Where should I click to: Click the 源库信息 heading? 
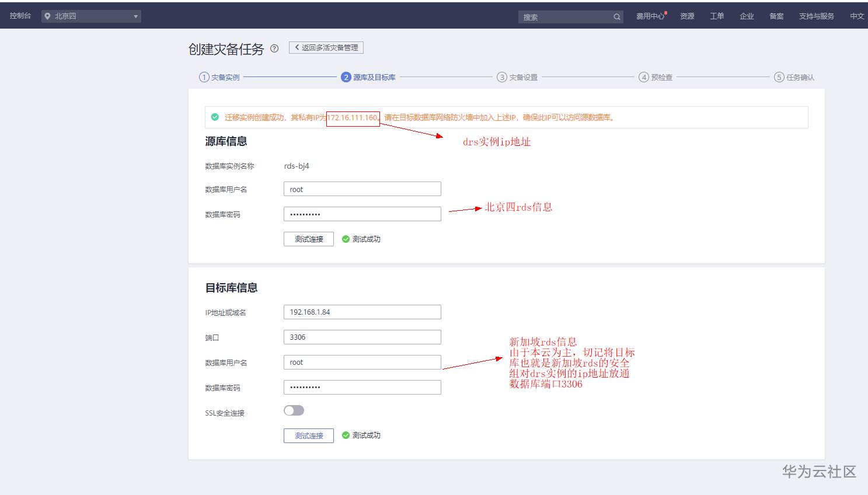226,141
